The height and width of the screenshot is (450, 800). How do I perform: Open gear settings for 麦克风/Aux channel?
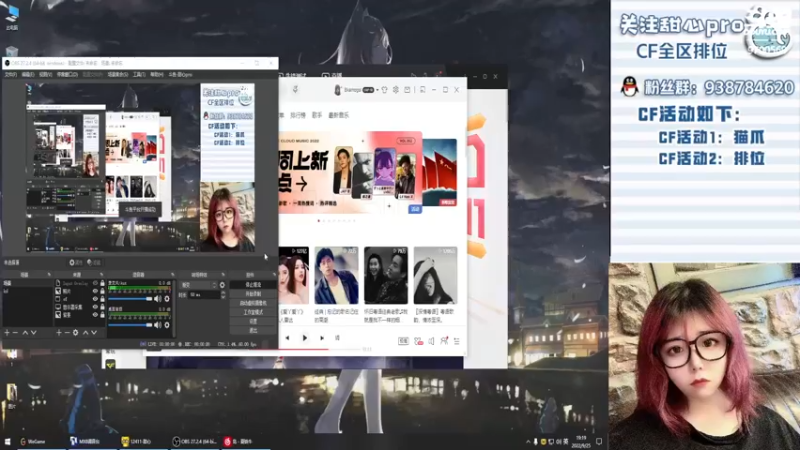tap(167, 298)
